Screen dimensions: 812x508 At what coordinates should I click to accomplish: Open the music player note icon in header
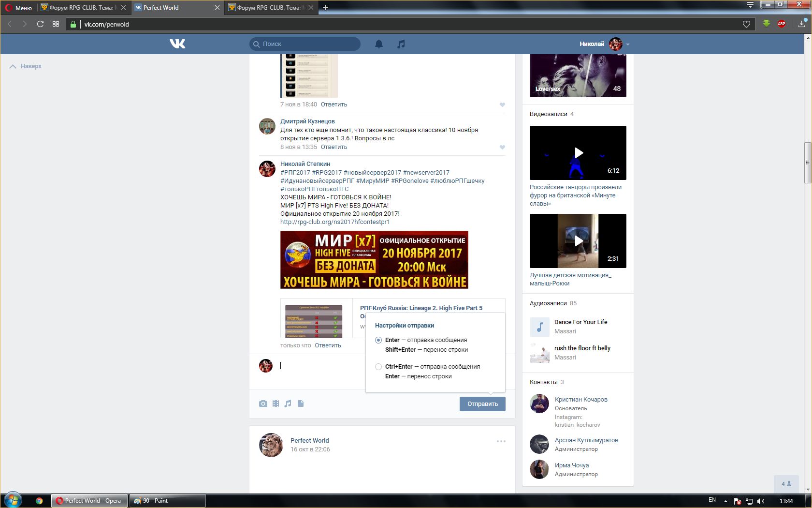pos(401,44)
